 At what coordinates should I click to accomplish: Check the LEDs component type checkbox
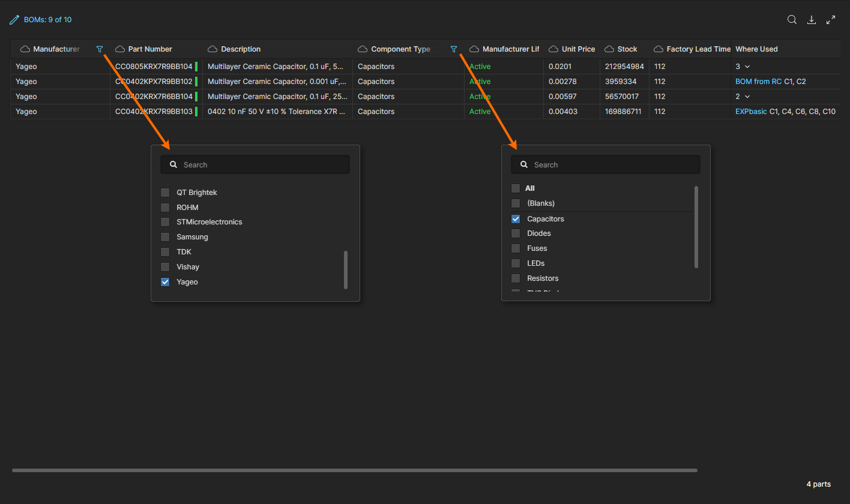(x=516, y=263)
